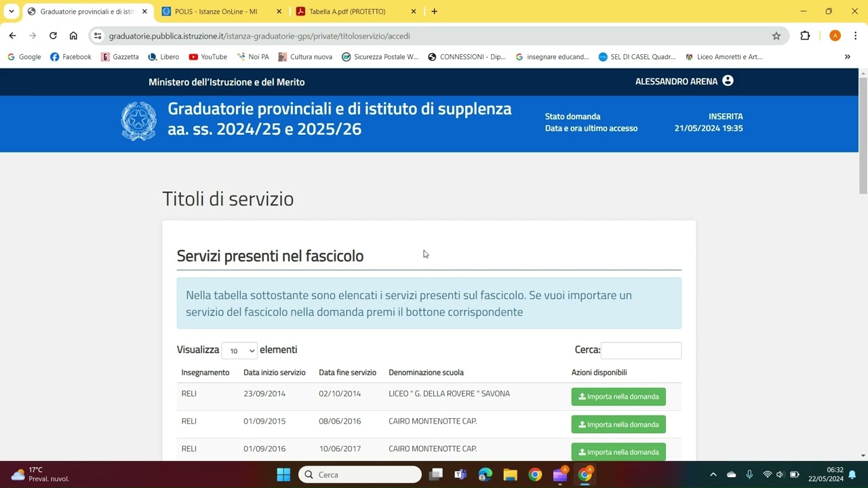
Task: Close the POLIS - Istanze OnLine tab
Action: click(279, 12)
